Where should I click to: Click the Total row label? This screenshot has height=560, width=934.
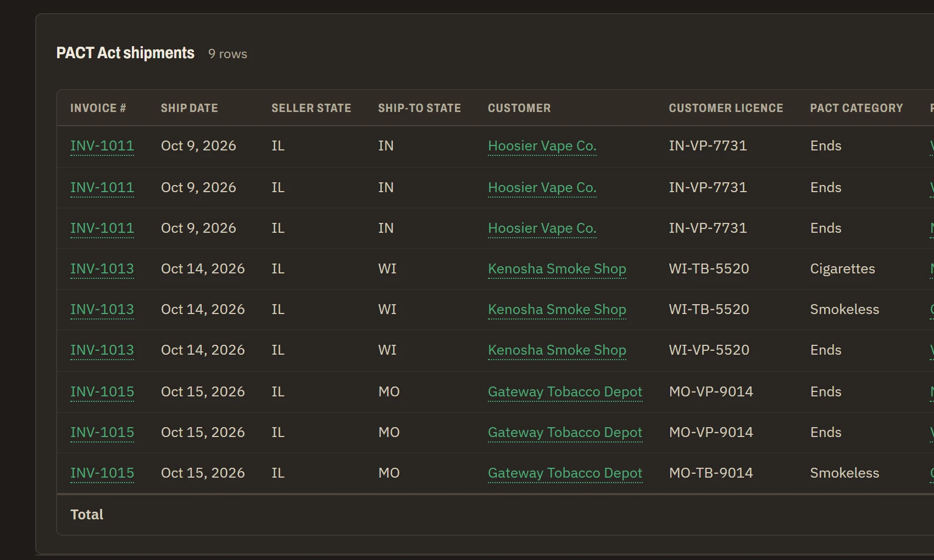[x=87, y=515]
